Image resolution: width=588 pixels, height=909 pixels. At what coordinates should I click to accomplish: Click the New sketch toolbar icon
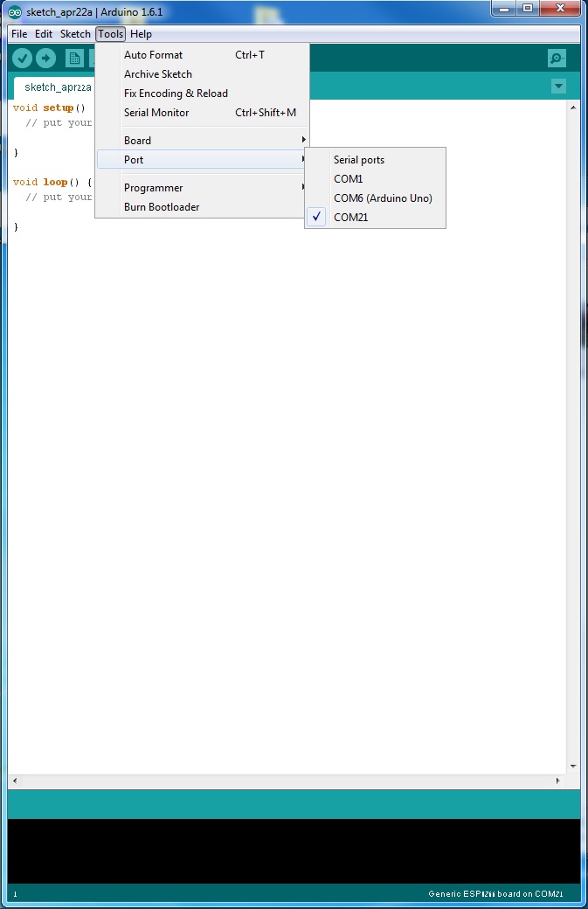(74, 58)
